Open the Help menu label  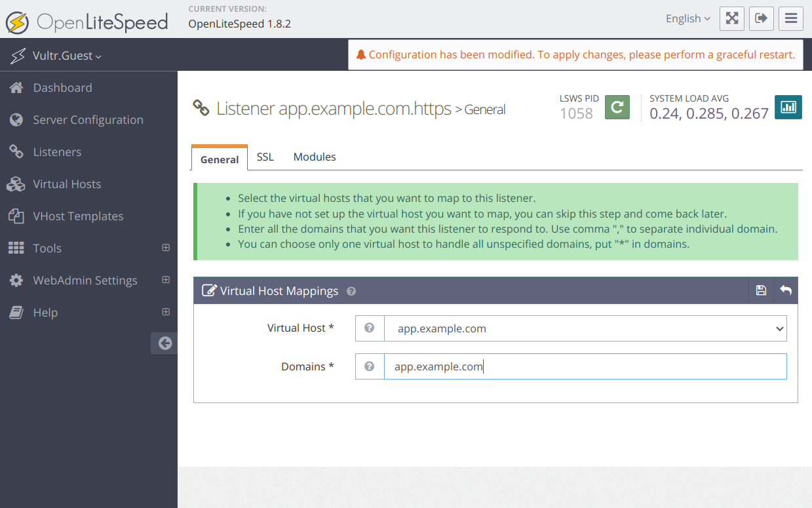[46, 313]
